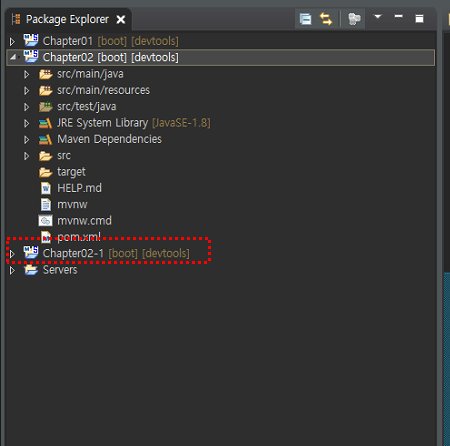This screenshot has height=446, width=450.
Task: Click the pom.xml file icon
Action: pyautogui.click(x=46, y=237)
